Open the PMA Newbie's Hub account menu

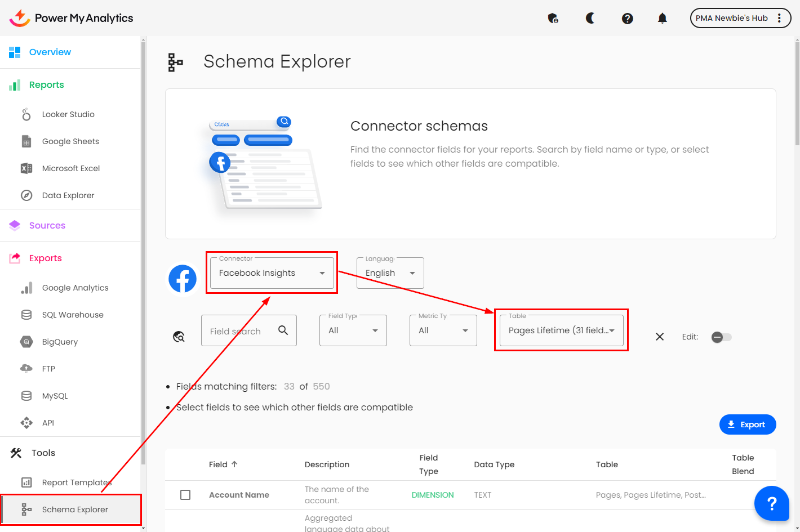point(740,18)
